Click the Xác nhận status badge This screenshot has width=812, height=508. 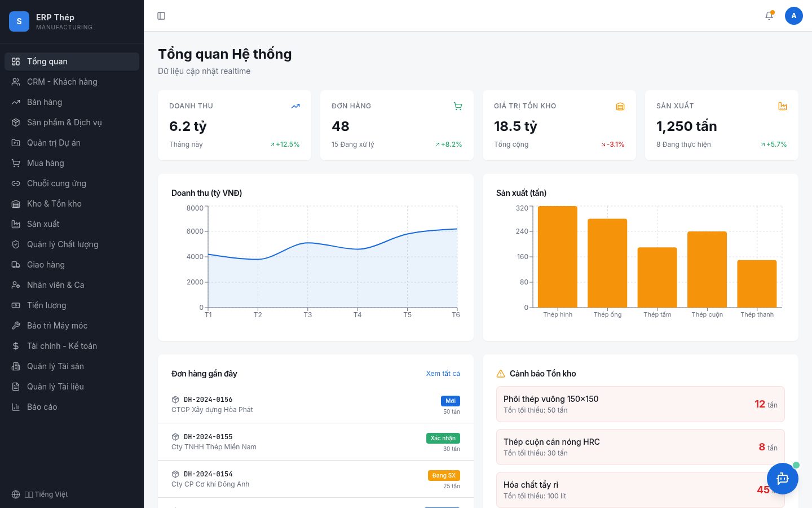click(x=443, y=438)
